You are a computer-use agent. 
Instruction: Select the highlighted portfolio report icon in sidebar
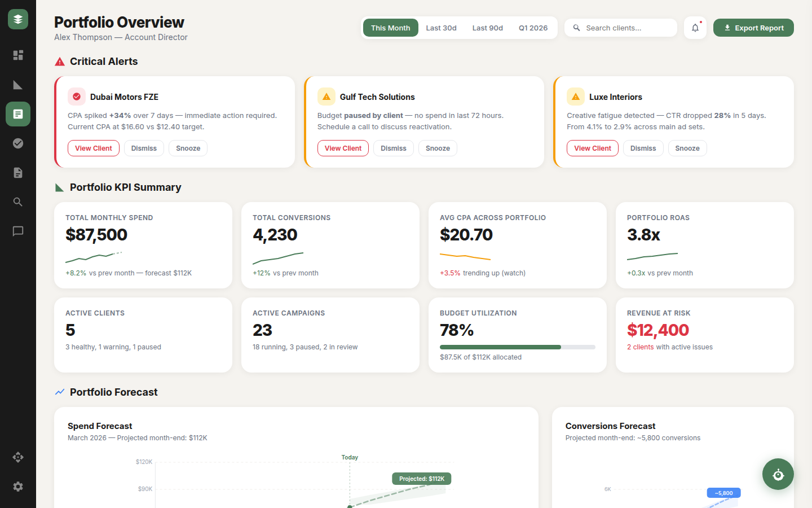point(18,114)
